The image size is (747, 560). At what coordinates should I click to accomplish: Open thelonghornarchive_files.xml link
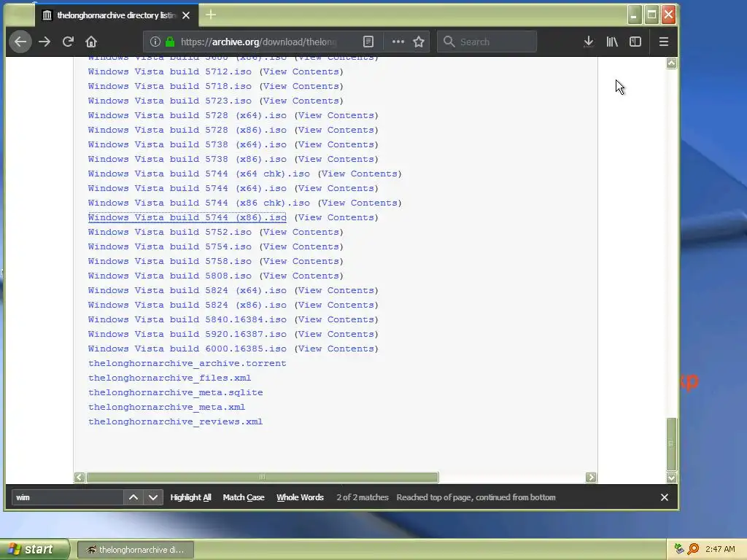pos(169,378)
